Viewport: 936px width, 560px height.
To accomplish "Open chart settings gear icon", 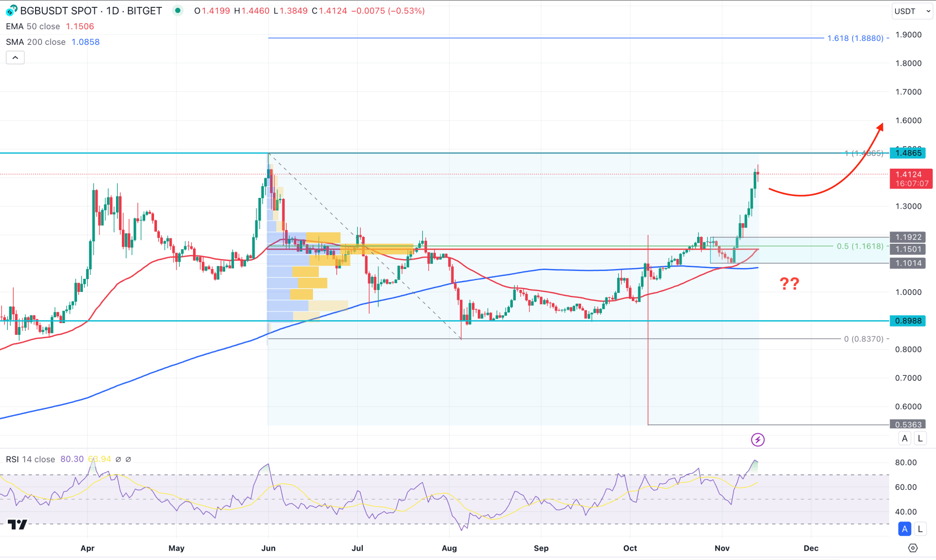I will click(913, 548).
